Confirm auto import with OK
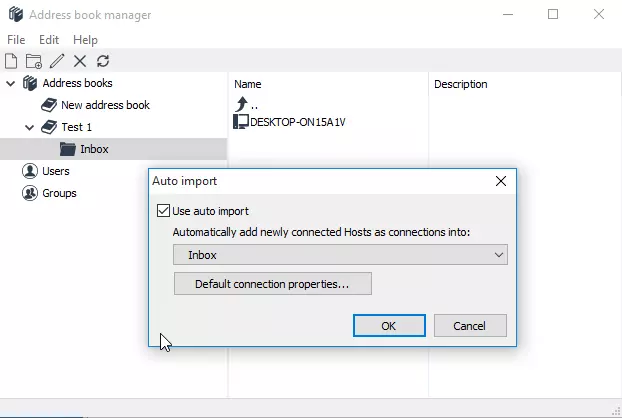This screenshot has width=622, height=418. (389, 326)
